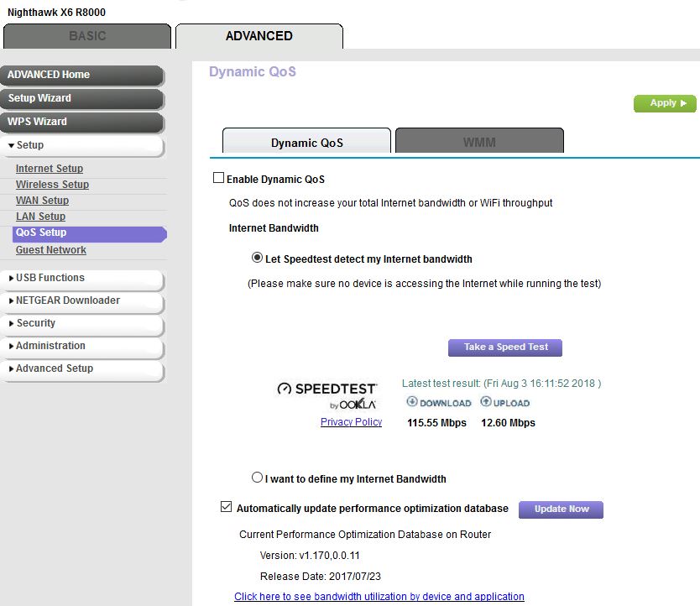Click the download arrow icon

coord(411,401)
